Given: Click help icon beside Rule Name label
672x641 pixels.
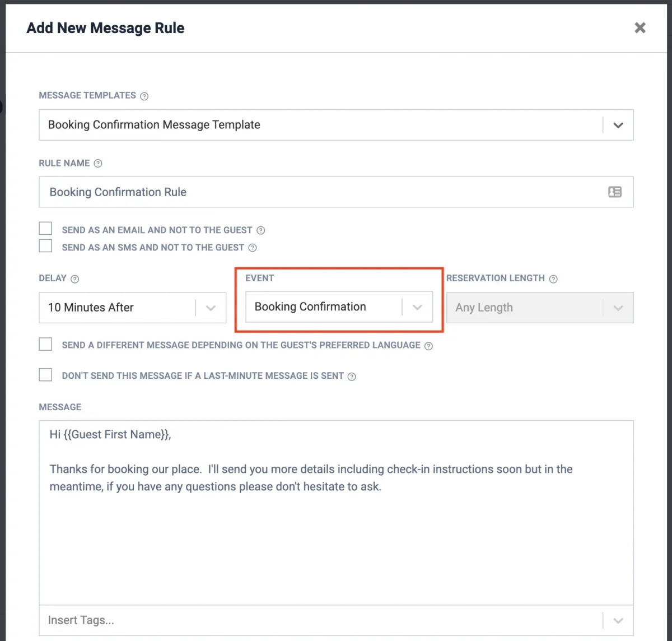Looking at the screenshot, I should click(98, 164).
